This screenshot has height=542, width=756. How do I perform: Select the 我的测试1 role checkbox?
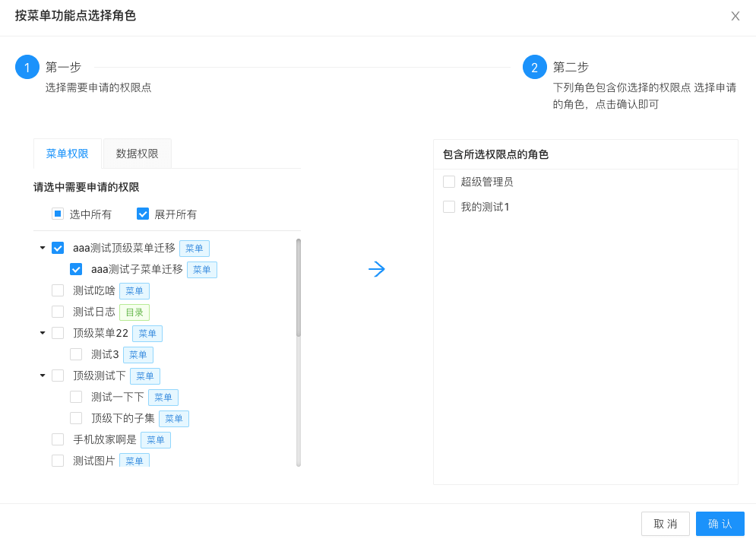[448, 206]
